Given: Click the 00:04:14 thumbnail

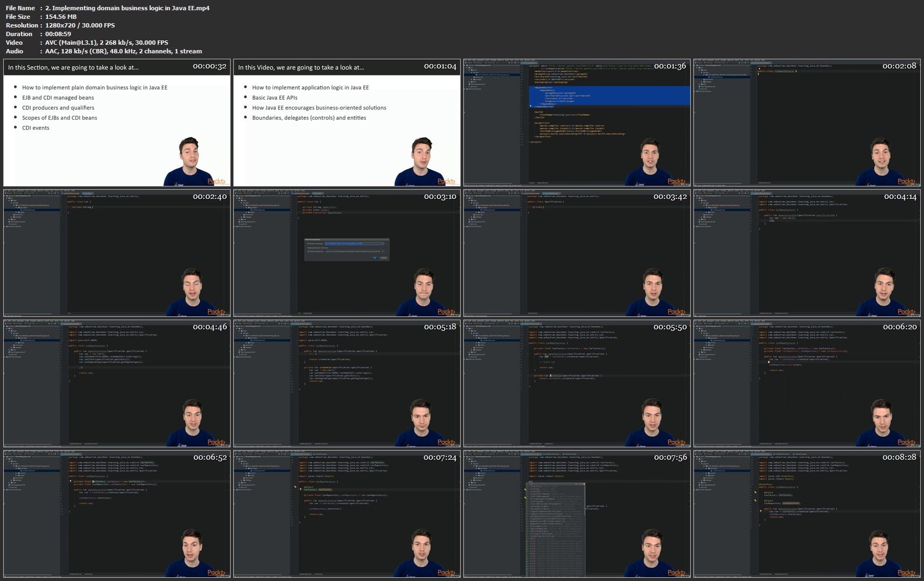Looking at the screenshot, I should point(807,253).
